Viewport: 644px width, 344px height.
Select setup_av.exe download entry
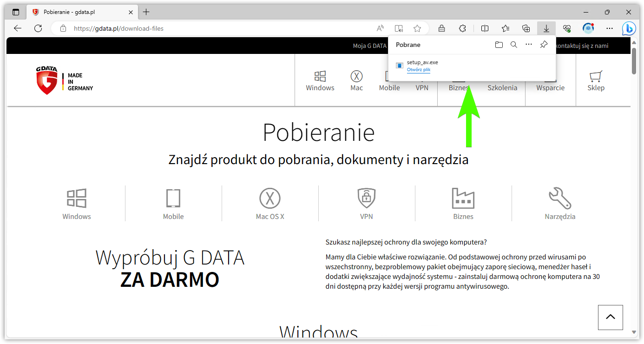pos(472,66)
